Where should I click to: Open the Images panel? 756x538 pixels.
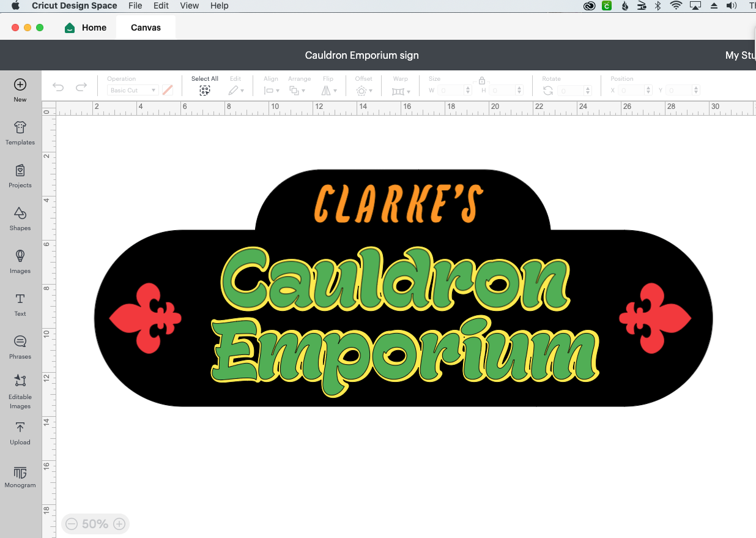tap(20, 261)
